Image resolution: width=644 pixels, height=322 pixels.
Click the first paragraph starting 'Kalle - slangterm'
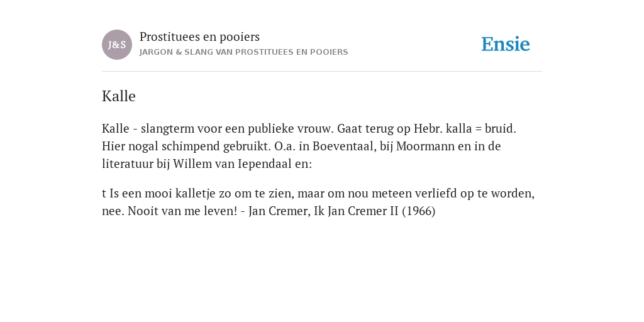(x=309, y=146)
